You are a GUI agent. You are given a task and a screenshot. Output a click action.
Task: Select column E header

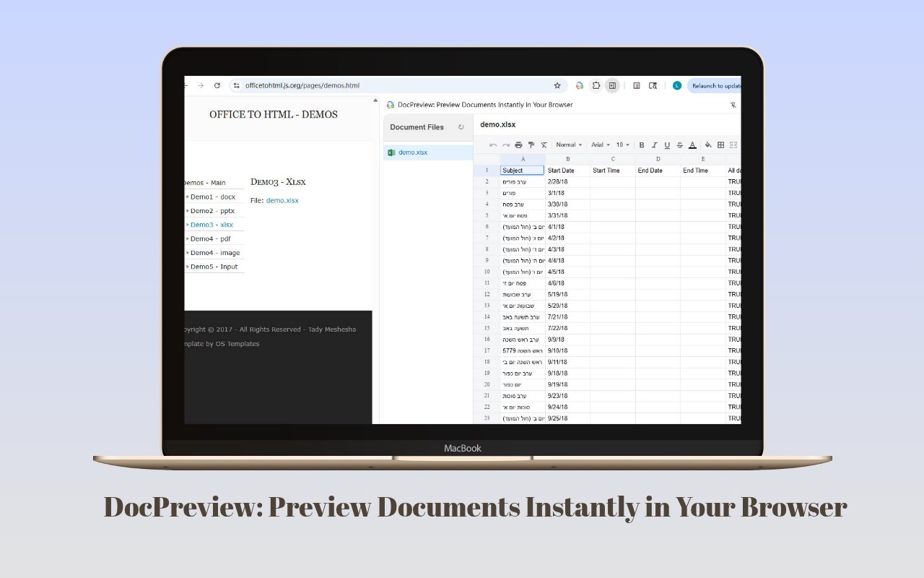(x=703, y=159)
